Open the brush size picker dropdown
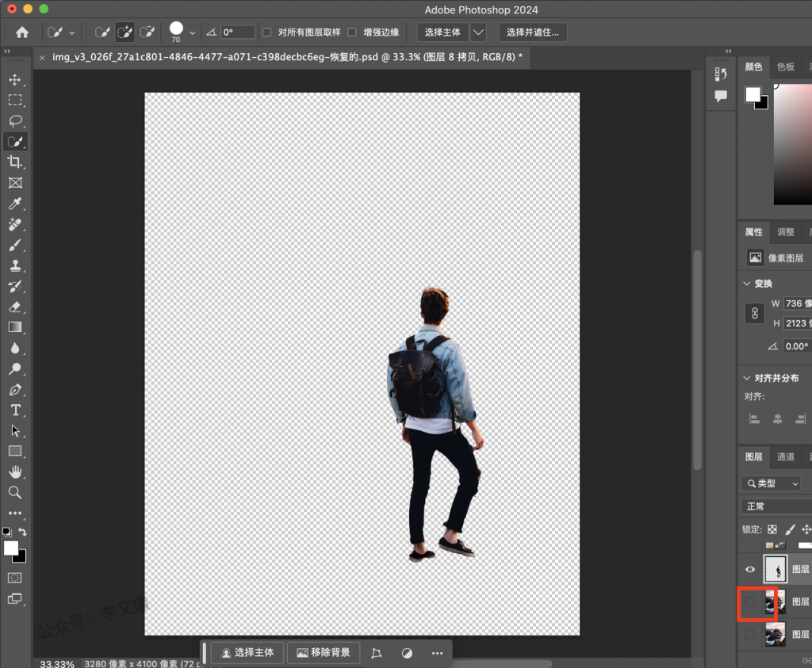The width and height of the screenshot is (812, 668). click(192, 32)
